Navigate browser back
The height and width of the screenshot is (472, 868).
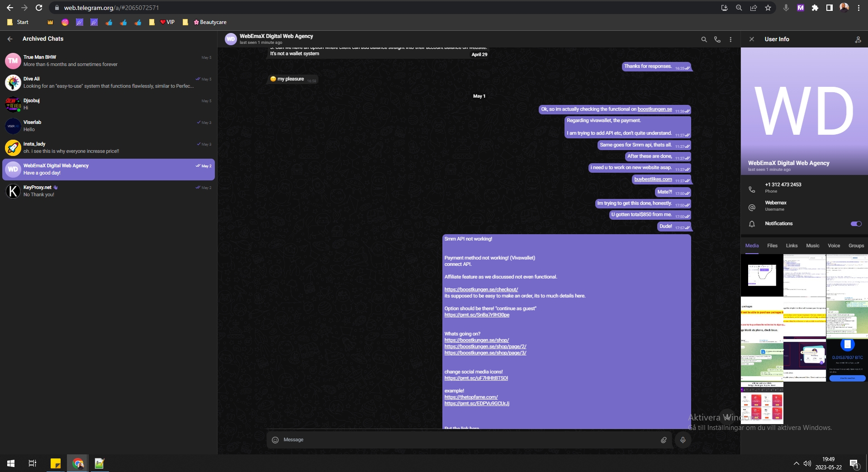click(10, 8)
